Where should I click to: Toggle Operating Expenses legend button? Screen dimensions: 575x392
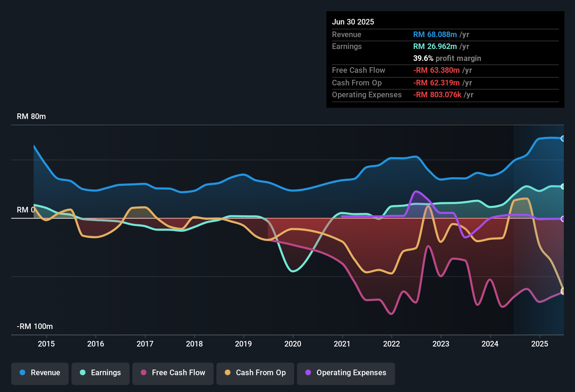(346, 373)
